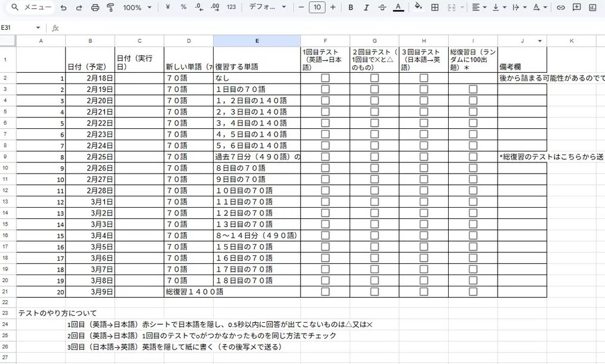
Task: Expand text rotation dropdown arrow
Action: [x=545, y=7]
